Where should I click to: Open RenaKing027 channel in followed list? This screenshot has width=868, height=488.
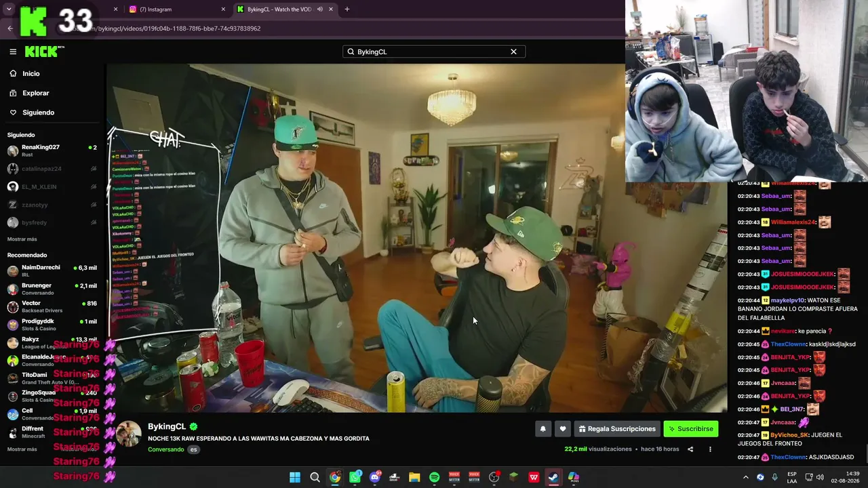(x=52, y=150)
